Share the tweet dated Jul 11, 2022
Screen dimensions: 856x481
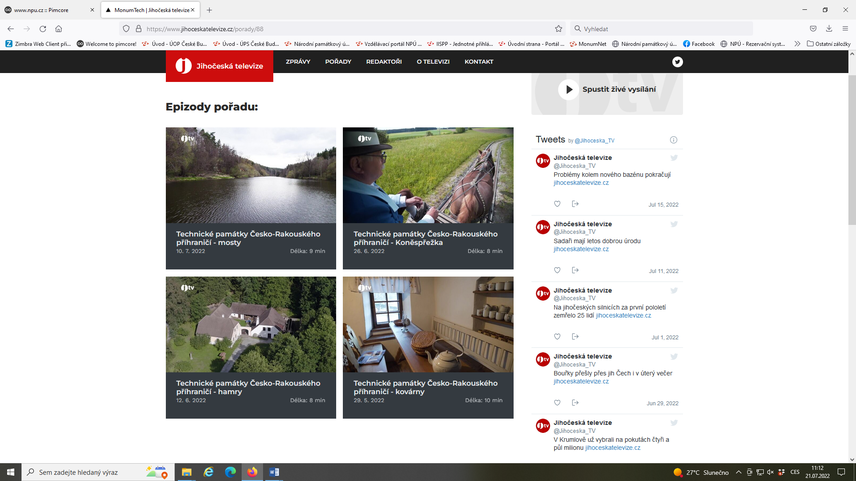(575, 270)
